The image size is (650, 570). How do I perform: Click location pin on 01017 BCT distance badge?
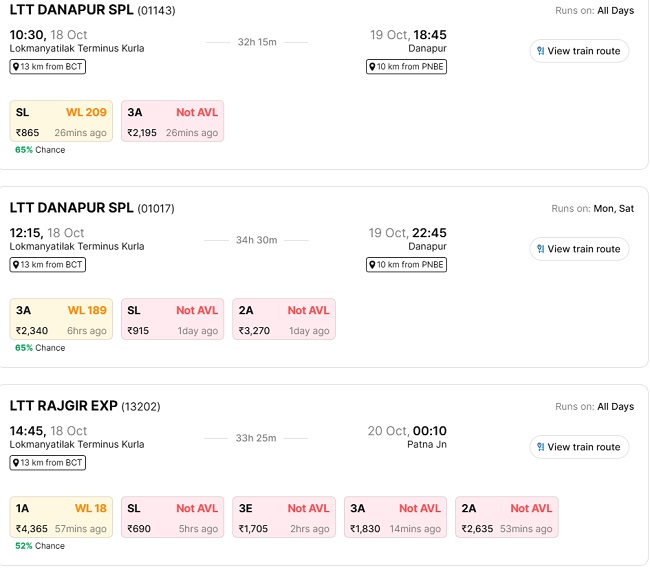click(16, 265)
